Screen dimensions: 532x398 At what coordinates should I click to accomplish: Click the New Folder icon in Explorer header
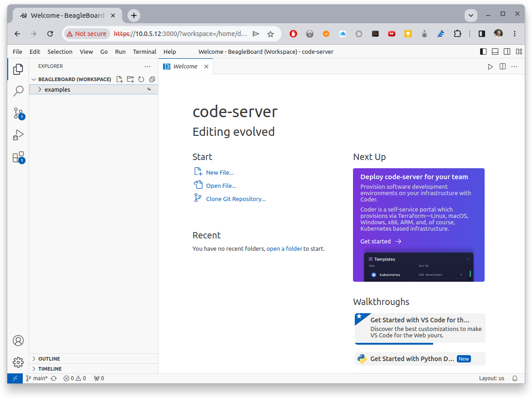click(x=130, y=79)
